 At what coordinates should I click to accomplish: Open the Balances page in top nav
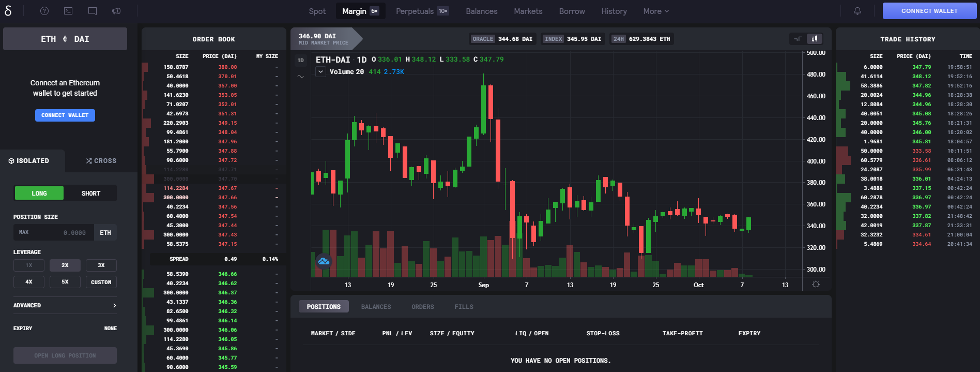click(482, 11)
